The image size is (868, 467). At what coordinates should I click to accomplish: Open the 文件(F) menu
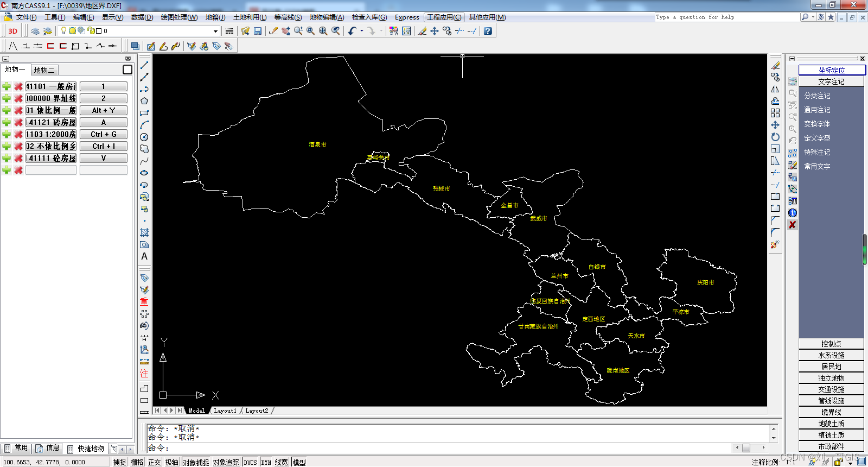[x=26, y=17]
